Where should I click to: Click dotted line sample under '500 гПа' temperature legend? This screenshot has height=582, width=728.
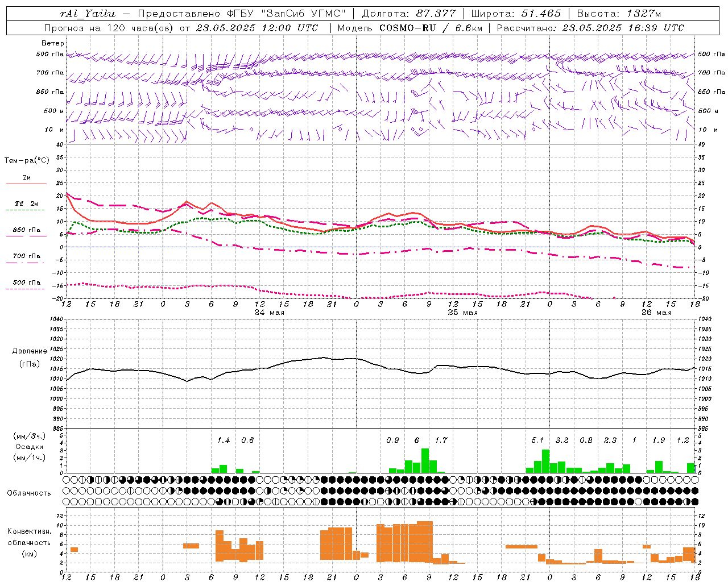(26, 289)
